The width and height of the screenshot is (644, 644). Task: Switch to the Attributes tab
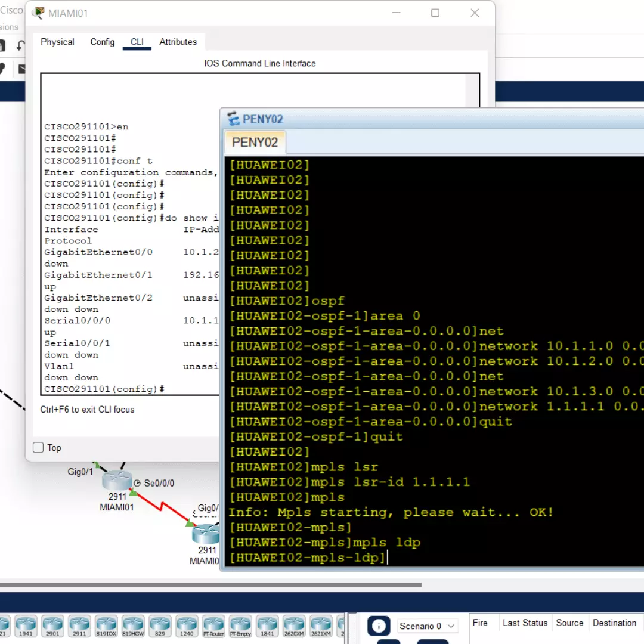coord(178,42)
